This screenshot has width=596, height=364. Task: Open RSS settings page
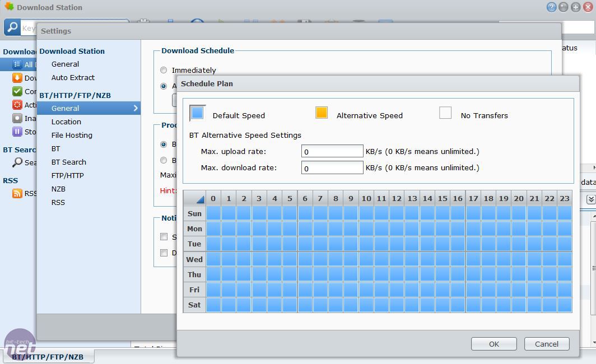click(58, 203)
